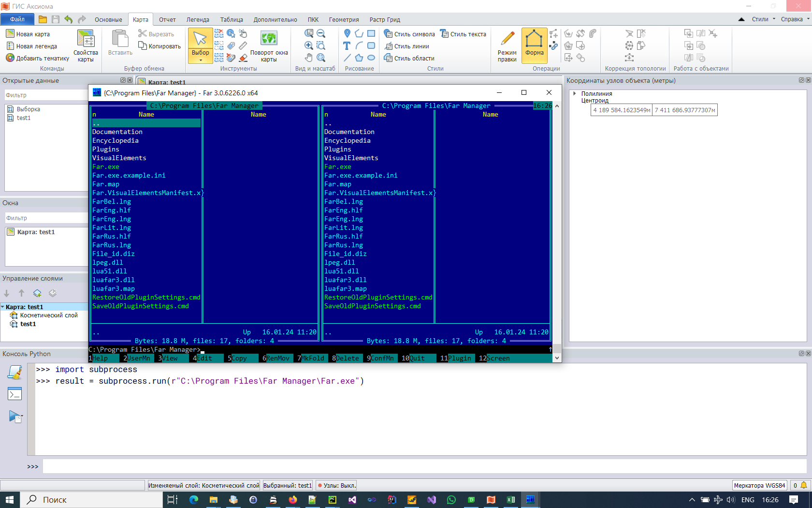
Task: Click the Excel icon on the taskbar
Action: pyautogui.click(x=511, y=500)
